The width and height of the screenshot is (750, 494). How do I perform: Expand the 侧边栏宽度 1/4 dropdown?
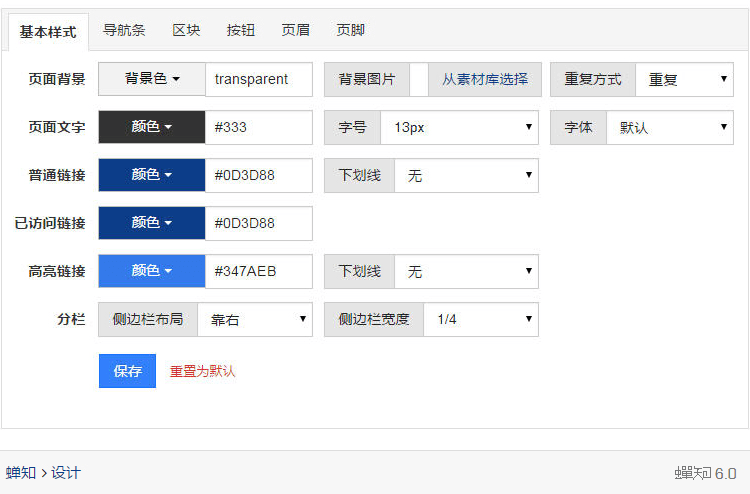[480, 319]
